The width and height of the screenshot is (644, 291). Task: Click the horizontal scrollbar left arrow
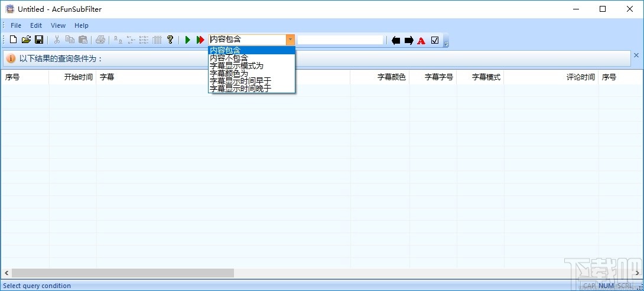tap(6, 273)
